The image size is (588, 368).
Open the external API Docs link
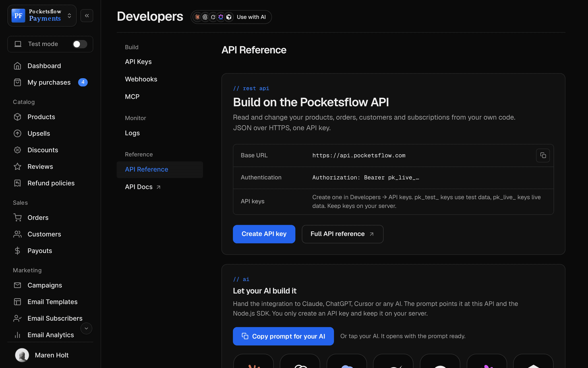coord(143,187)
